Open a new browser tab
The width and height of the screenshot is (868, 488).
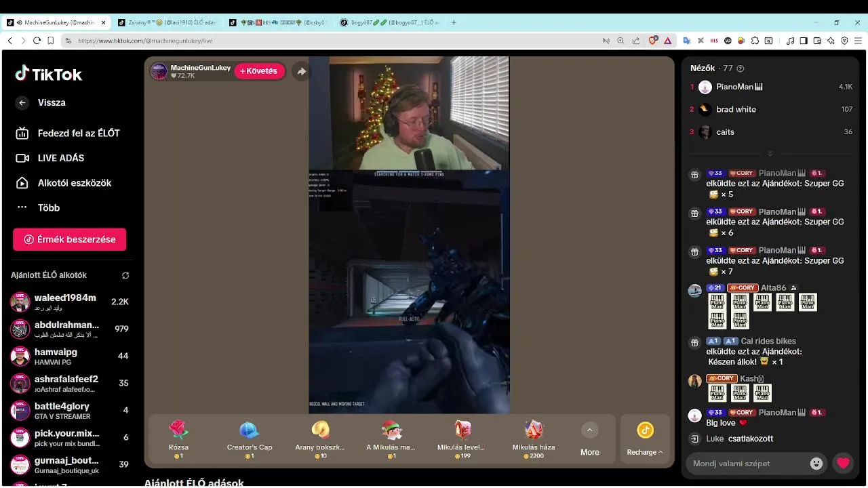pos(454,22)
